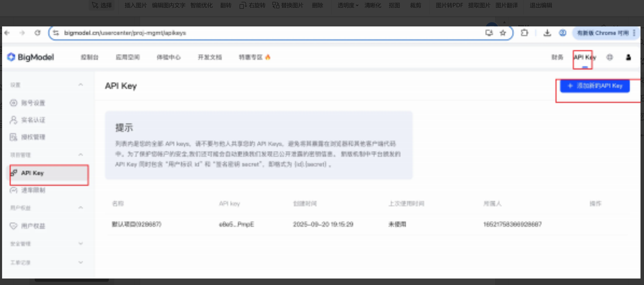Open the extensions puzzle icon
Viewport: 644px width, 285px height.
click(524, 33)
